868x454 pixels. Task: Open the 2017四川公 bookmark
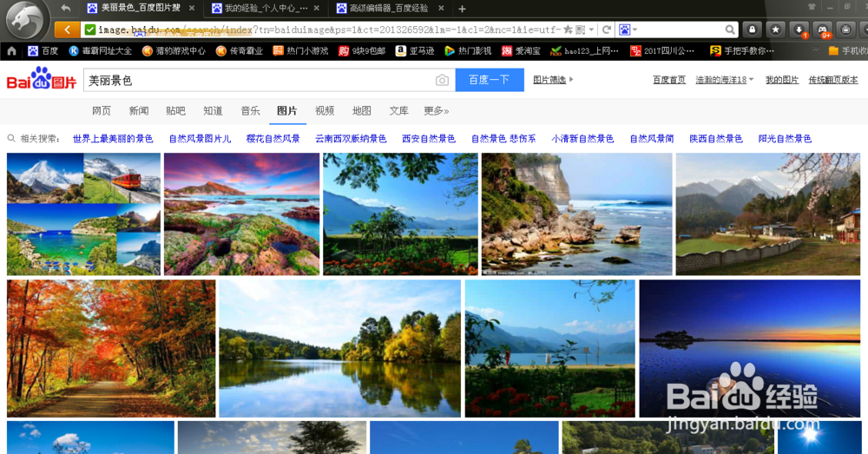(x=662, y=51)
